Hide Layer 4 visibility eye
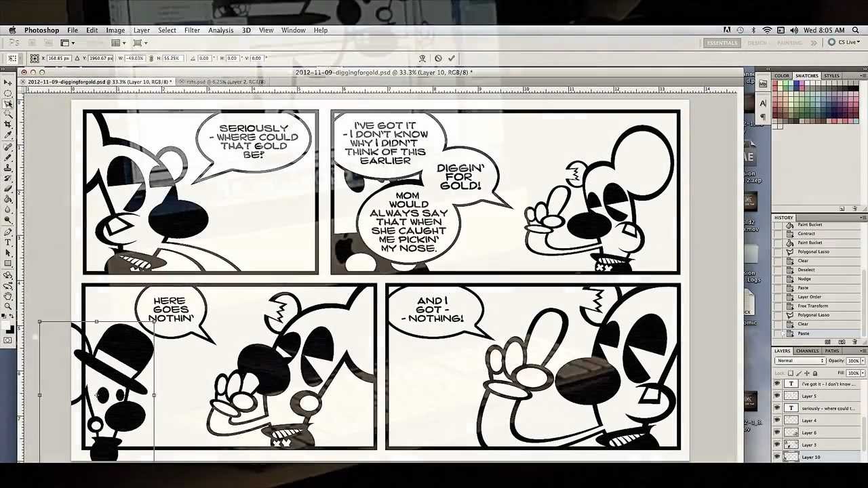868x488 pixels. click(777, 420)
